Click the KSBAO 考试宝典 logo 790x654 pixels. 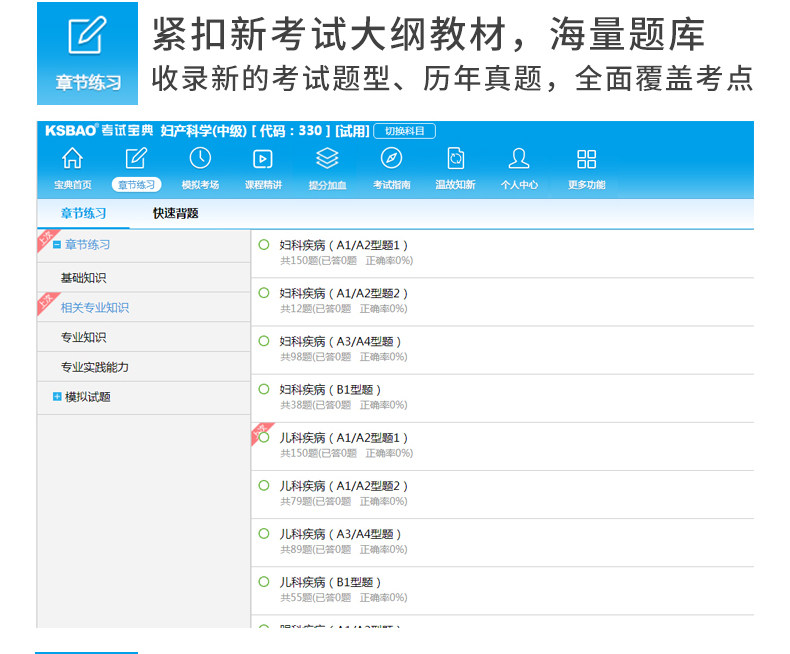coord(99,130)
